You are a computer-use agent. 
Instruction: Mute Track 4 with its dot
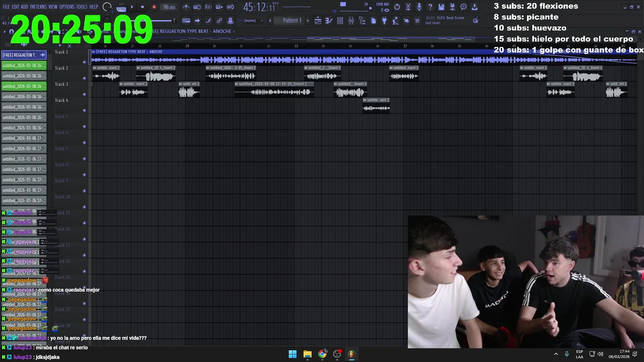pos(84,111)
